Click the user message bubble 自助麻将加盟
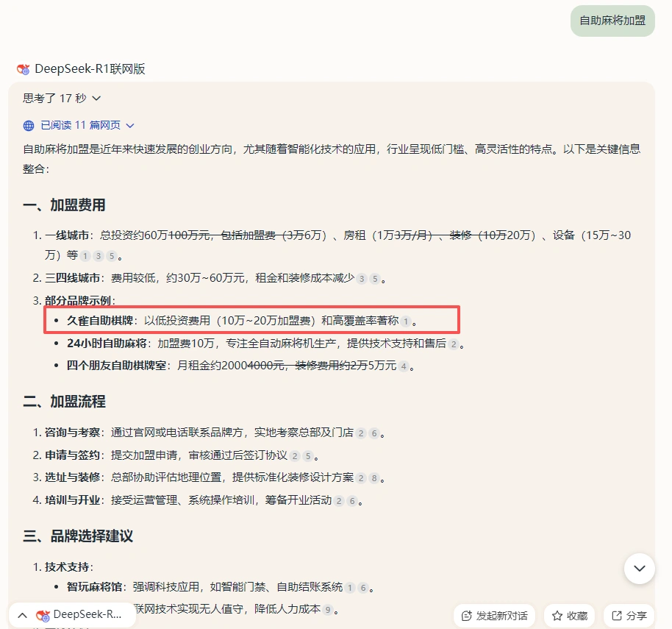 click(612, 21)
